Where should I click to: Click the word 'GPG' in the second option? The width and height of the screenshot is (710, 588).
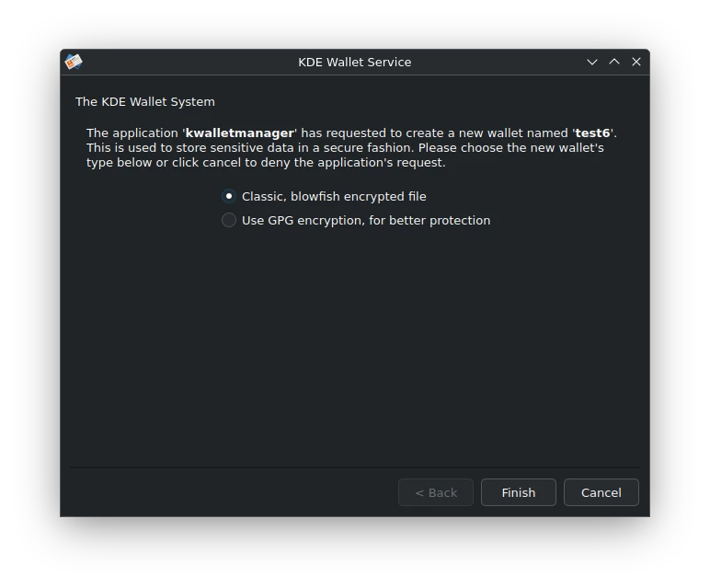click(x=281, y=221)
